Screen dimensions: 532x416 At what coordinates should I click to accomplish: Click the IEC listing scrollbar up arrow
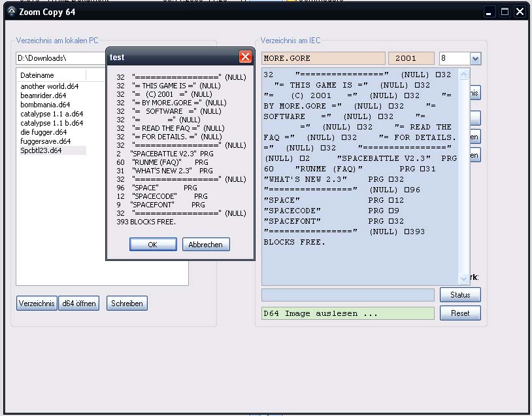point(464,75)
